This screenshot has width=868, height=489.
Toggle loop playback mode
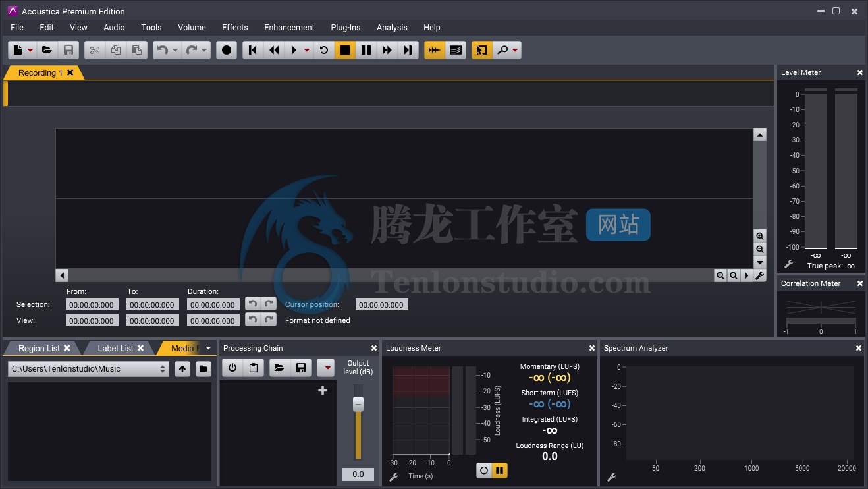(324, 50)
